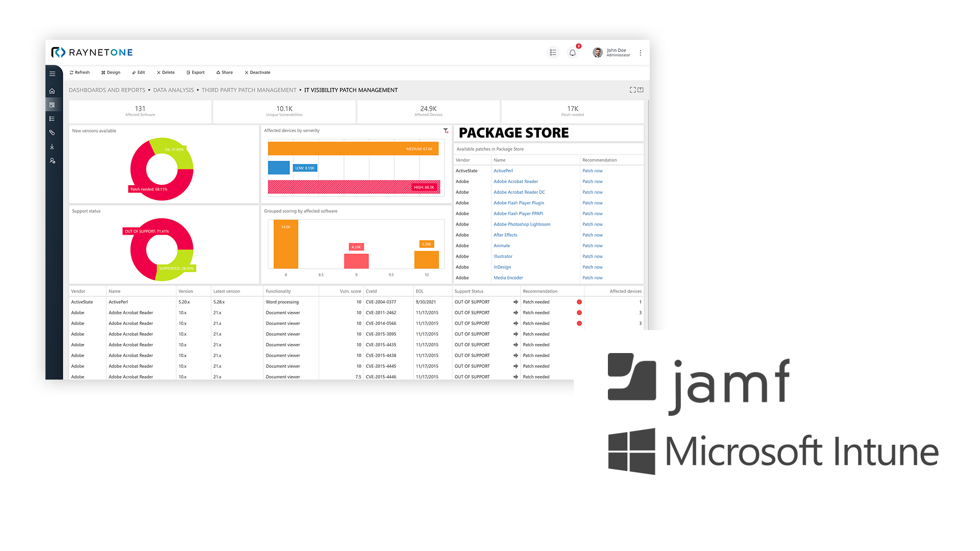Select the 14.9K scoring bar
This screenshot has height=551, width=980.
[286, 244]
